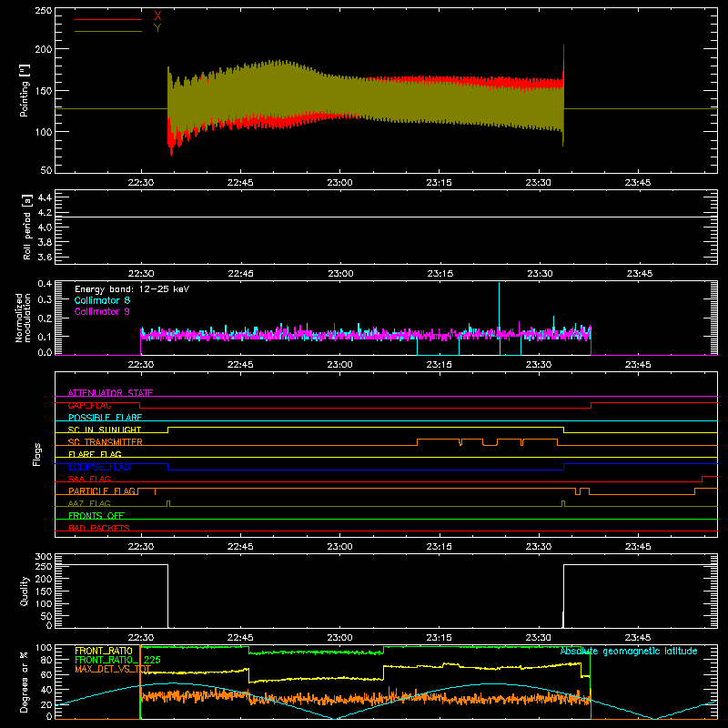Click the SC_TRANSMITTER flag label
Viewport: 728px width, 728px height.
click(105, 442)
